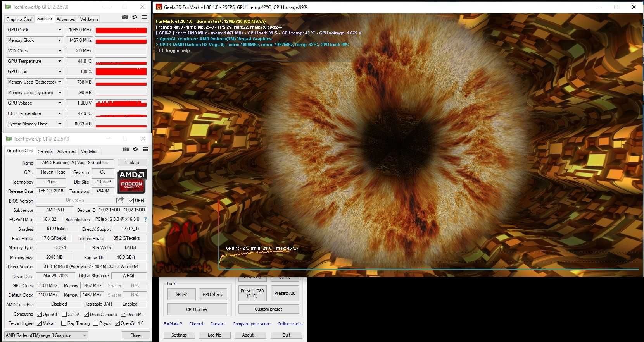Click AMD Radeon graphics logo
The width and height of the screenshot is (644, 342).
(x=132, y=181)
